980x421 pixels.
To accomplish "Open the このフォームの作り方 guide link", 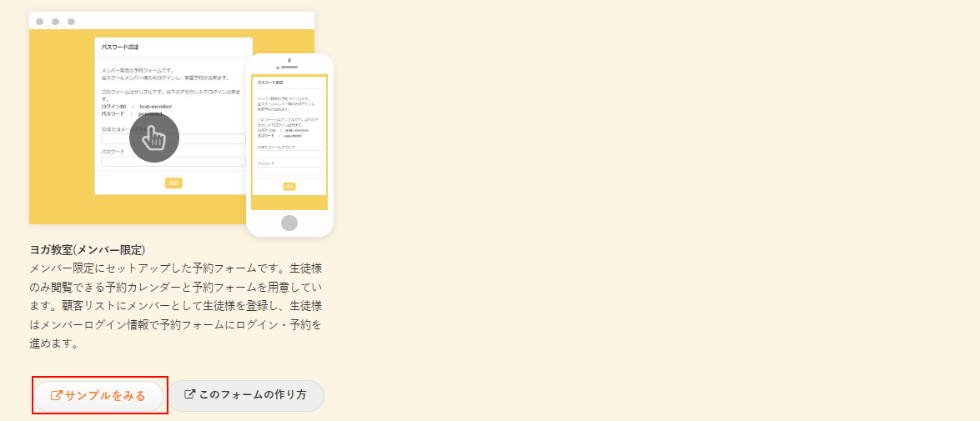I will [x=246, y=395].
